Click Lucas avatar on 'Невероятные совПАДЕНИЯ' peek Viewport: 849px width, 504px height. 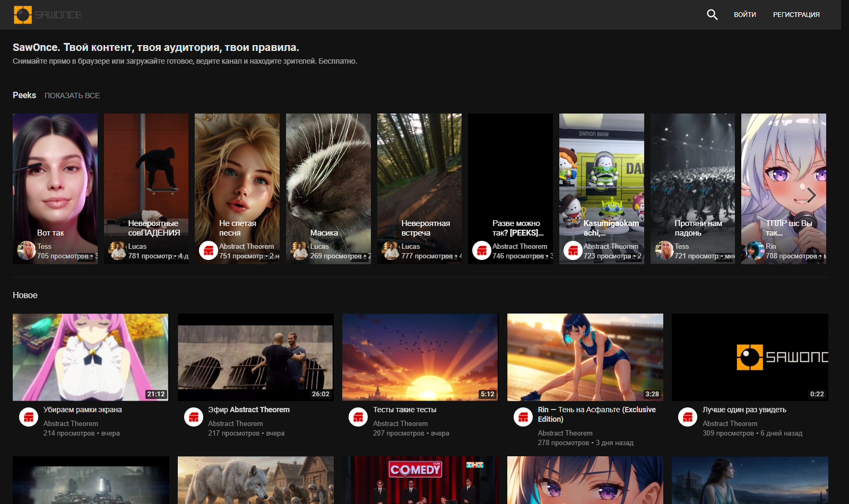click(x=118, y=250)
